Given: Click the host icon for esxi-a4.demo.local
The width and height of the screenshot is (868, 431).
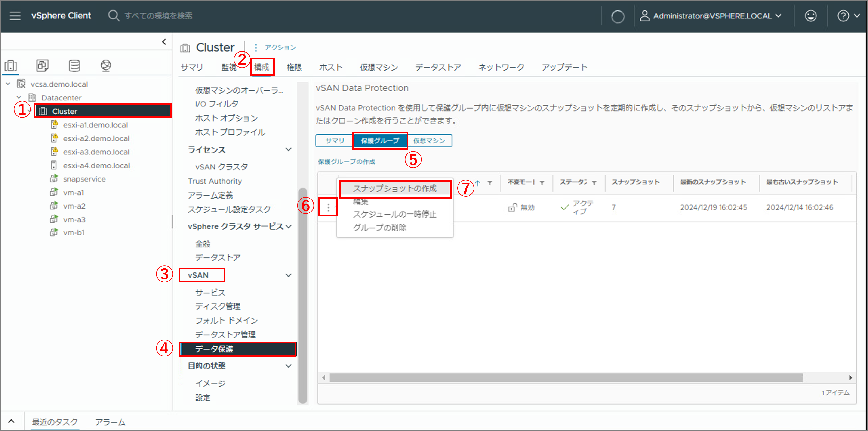Looking at the screenshot, I should coord(53,165).
